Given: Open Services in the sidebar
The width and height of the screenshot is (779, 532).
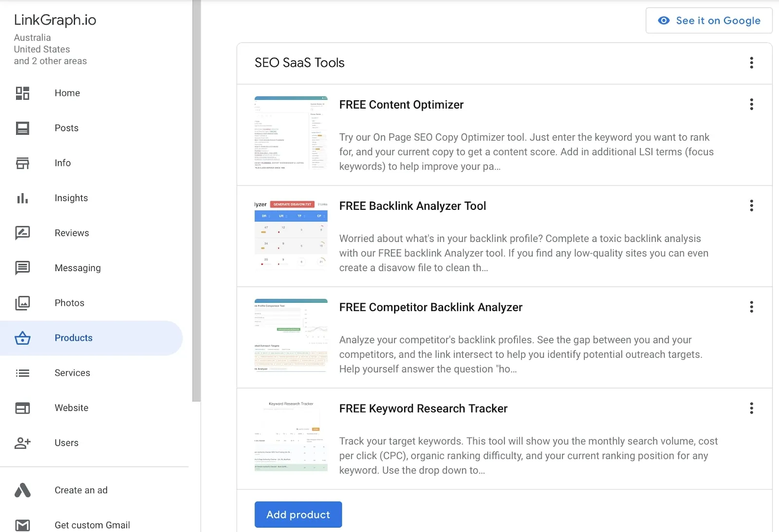Looking at the screenshot, I should (x=73, y=373).
